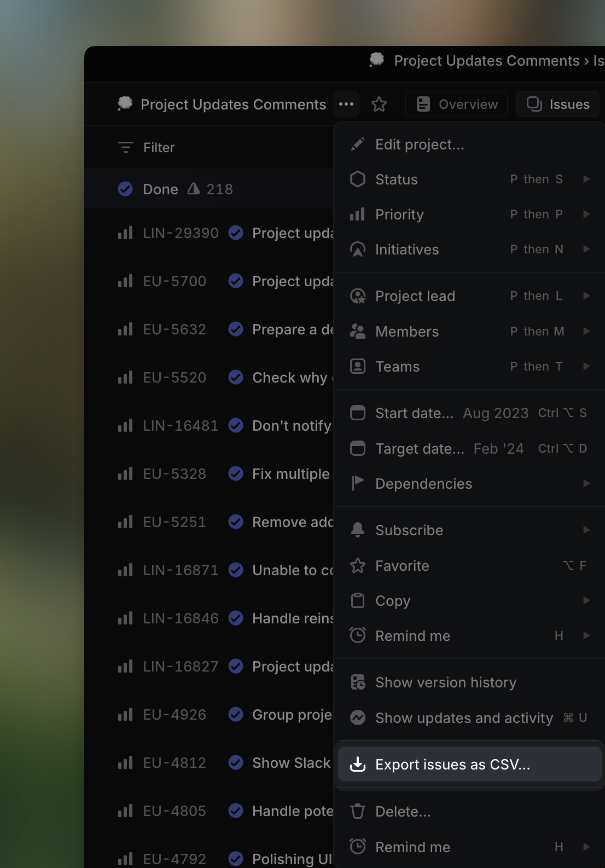This screenshot has height=868, width=605.
Task: Click priority bars icon for LIN-29390
Action: coord(125,233)
